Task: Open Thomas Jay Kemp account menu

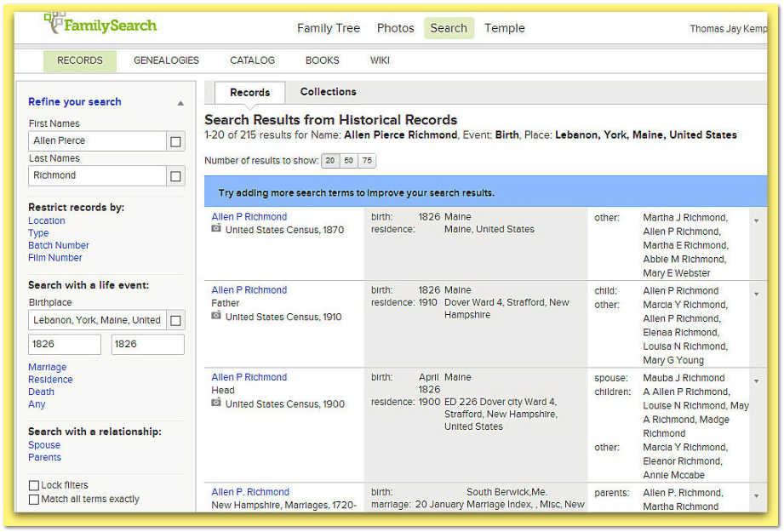Action: tap(728, 29)
